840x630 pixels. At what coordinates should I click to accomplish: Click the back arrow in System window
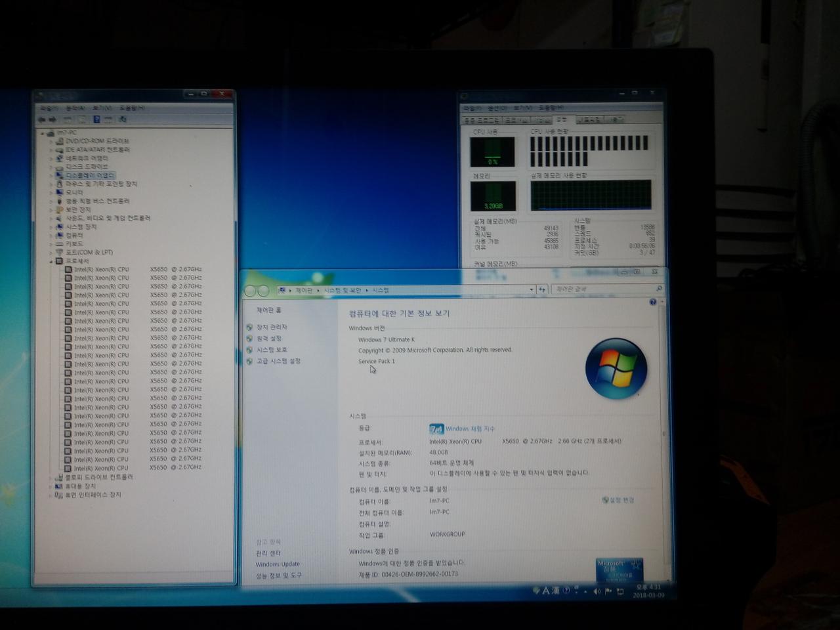click(251, 289)
